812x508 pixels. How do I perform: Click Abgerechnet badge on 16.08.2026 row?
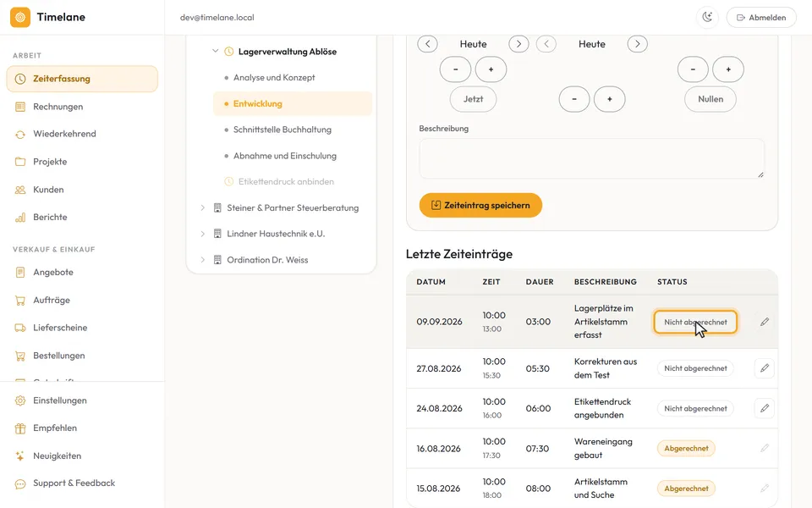pyautogui.click(x=686, y=449)
